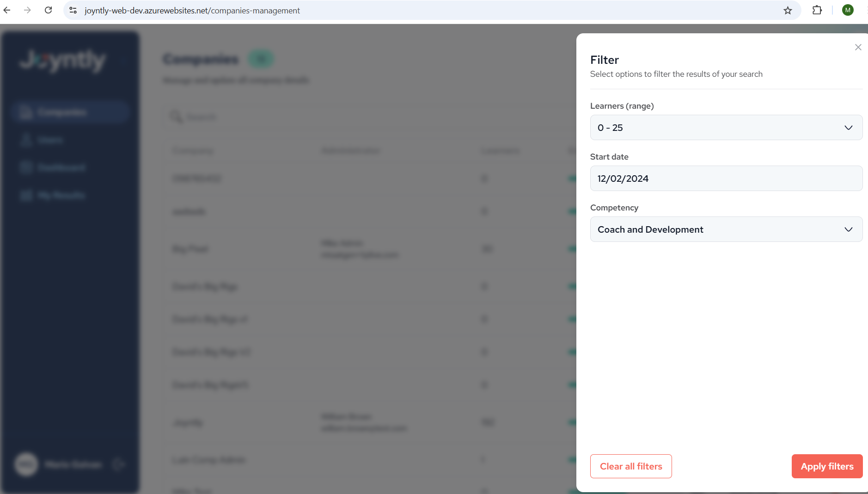
Task: Click the logout icon in sidebar
Action: pos(119,464)
